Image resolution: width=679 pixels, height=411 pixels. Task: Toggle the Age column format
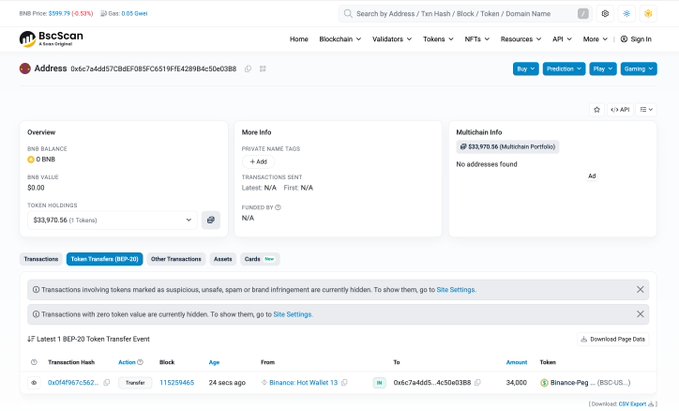214,362
